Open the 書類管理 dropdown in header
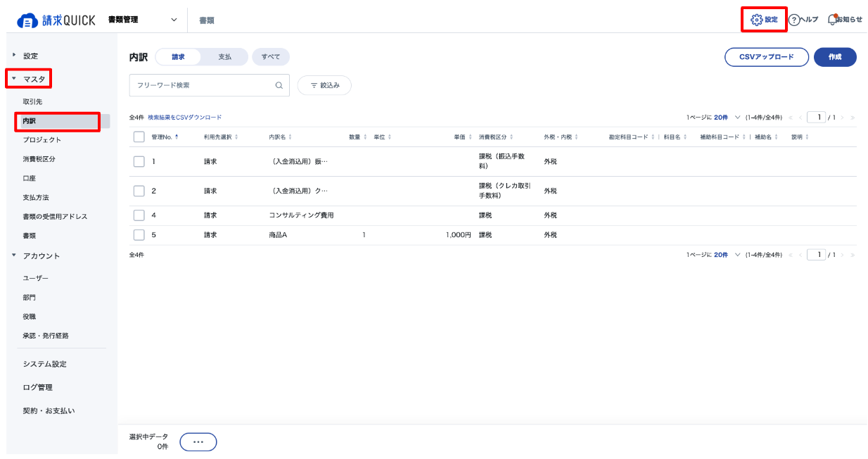This screenshot has height=459, width=868. point(143,20)
